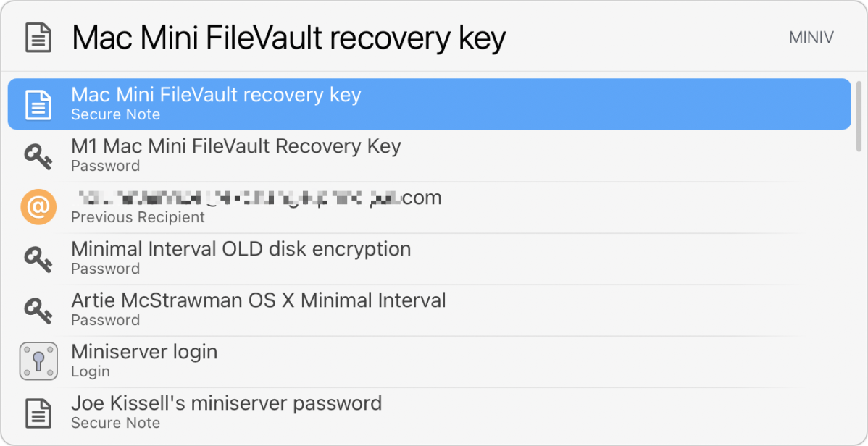This screenshot has width=868, height=446.
Task: Click the secure note icon in highlighted row
Action: tap(38, 104)
